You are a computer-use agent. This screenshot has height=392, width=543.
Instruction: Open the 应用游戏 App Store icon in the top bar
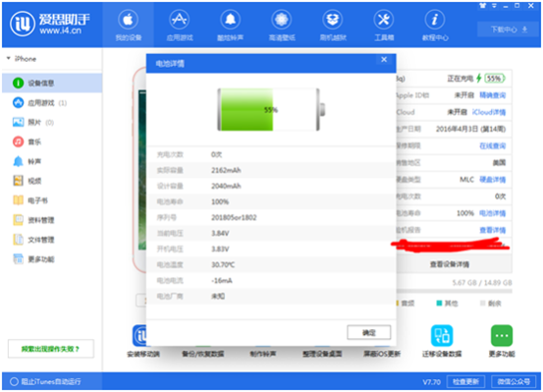(x=180, y=20)
